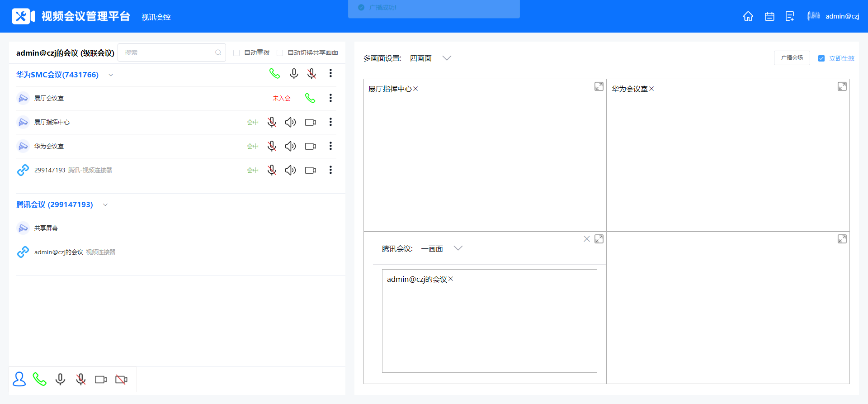
Task: Click the green call icon in bottom toolbar
Action: point(40,379)
